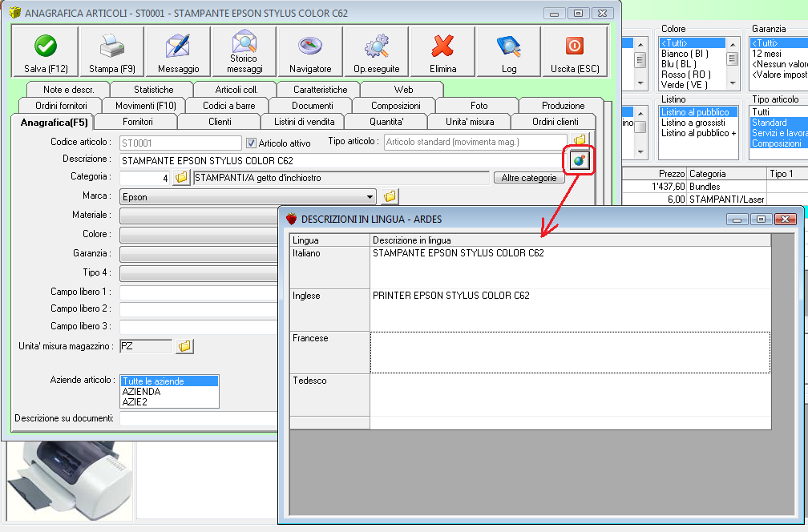Click the Altre categorie button
This screenshot has height=532, width=808.
[x=529, y=178]
